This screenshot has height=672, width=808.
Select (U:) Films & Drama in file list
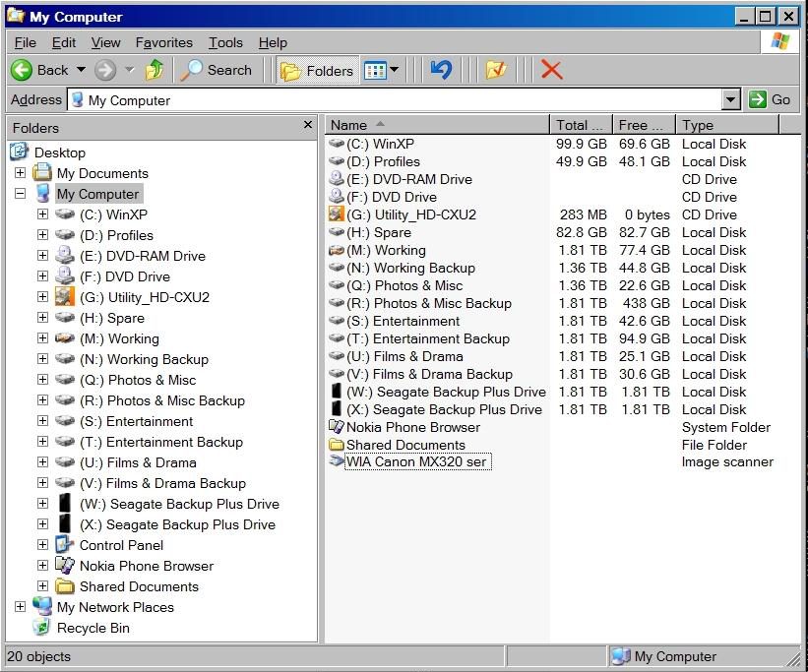pos(404,356)
